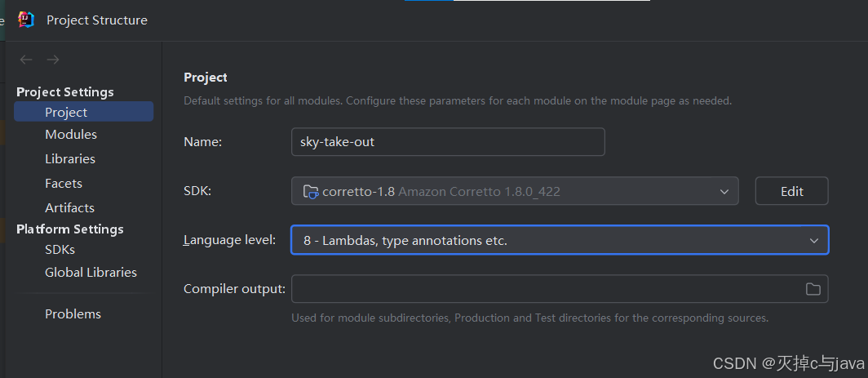Select Global Libraries item
868x378 pixels.
[x=91, y=273]
